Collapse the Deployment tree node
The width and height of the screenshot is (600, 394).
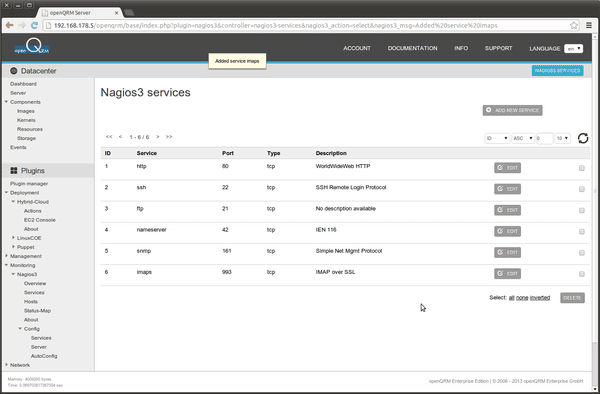[x=7, y=192]
